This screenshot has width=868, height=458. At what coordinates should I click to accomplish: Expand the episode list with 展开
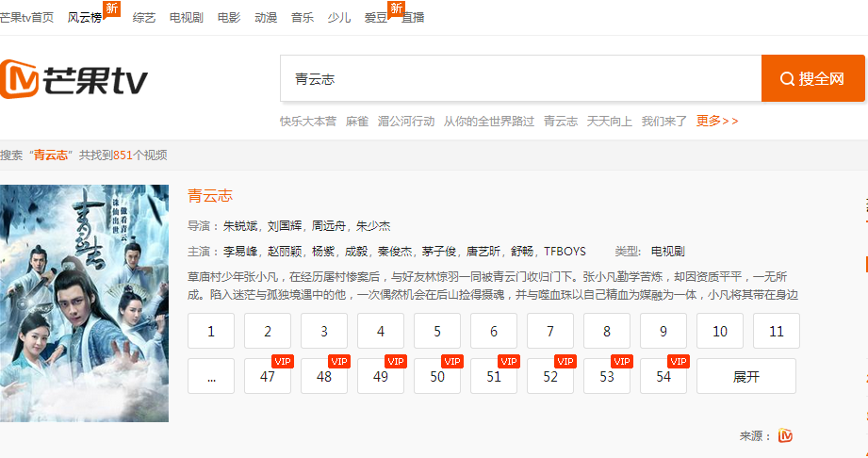click(x=746, y=377)
